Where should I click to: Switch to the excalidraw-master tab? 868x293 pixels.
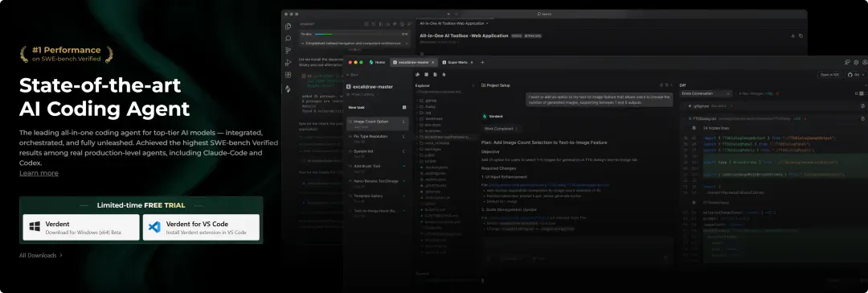(x=414, y=62)
